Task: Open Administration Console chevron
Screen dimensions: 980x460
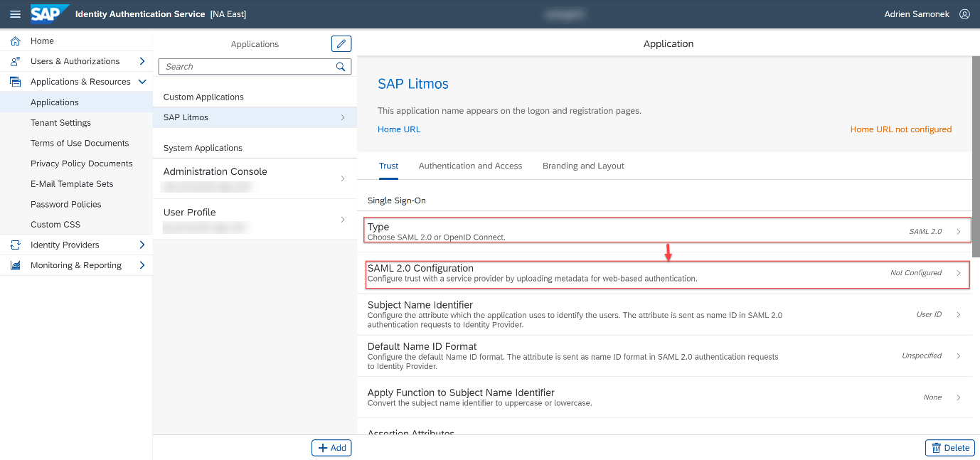Action: tap(343, 178)
